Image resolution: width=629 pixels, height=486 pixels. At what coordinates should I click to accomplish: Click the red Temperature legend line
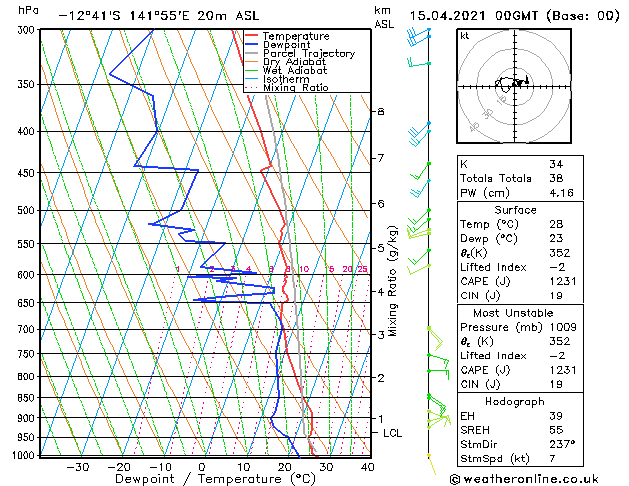252,36
